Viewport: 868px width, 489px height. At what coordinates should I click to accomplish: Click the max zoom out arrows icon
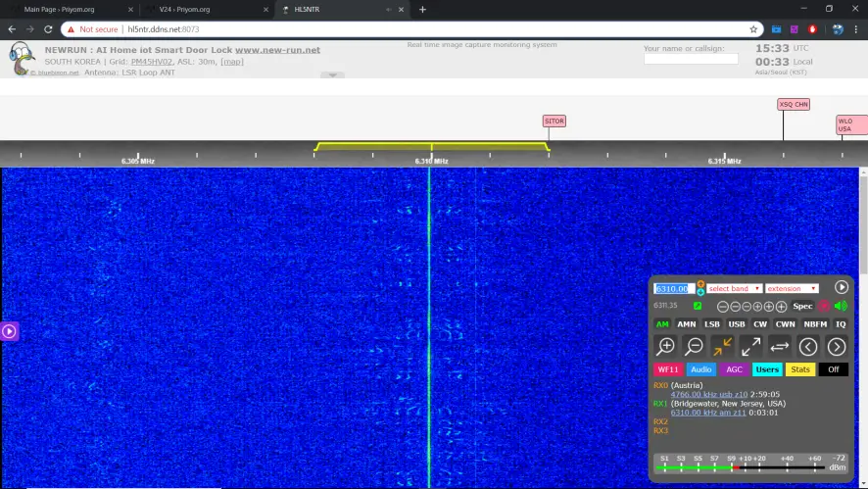(750, 346)
